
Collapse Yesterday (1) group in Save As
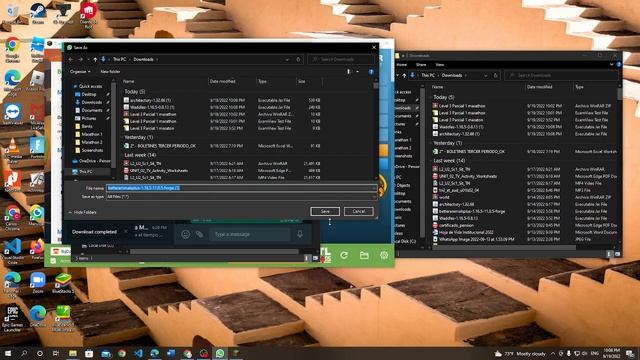[x=138, y=137]
